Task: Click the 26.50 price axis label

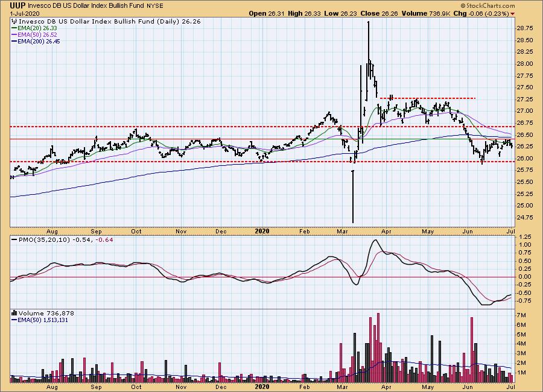Action: point(525,134)
